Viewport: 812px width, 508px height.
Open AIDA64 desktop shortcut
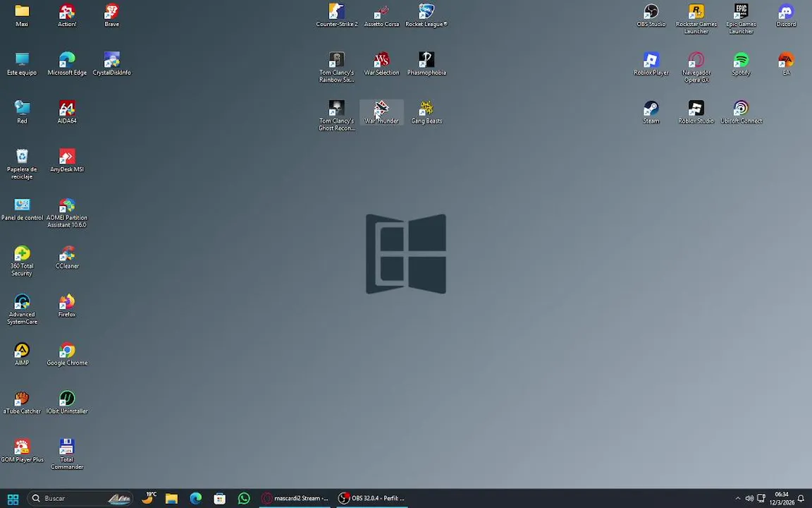(67, 112)
